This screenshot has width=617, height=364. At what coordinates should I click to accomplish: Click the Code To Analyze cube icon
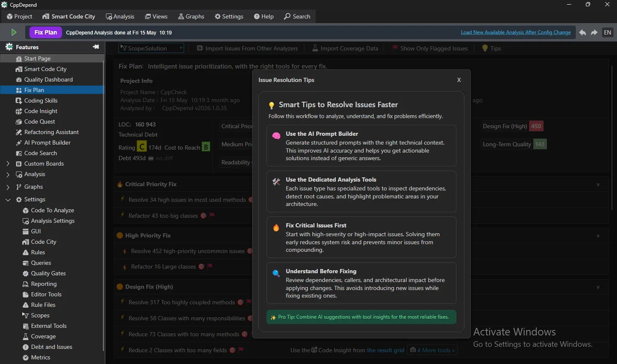click(26, 210)
